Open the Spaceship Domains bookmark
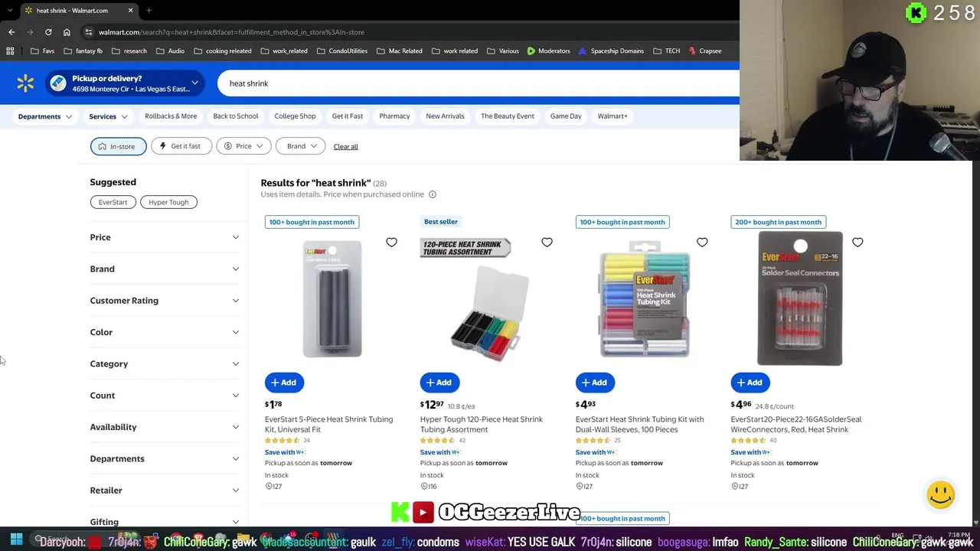This screenshot has width=980, height=551. tap(611, 51)
